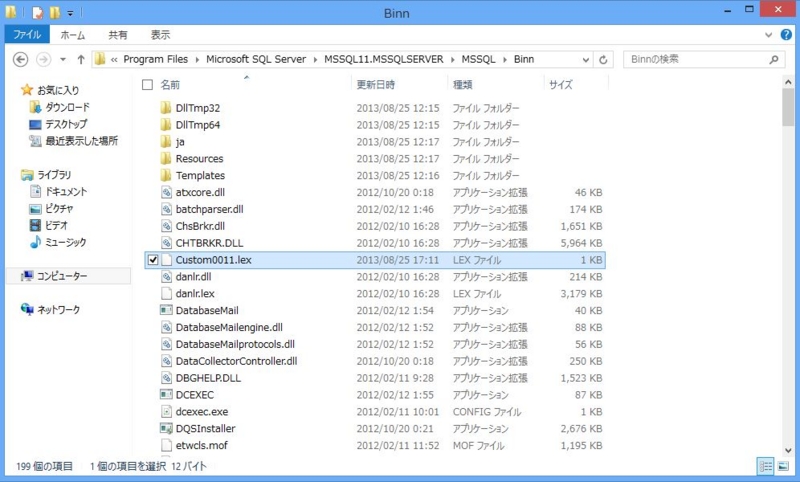Select the DllTmp32 folder icon
Screen dimensions: 800x482
coord(166,108)
